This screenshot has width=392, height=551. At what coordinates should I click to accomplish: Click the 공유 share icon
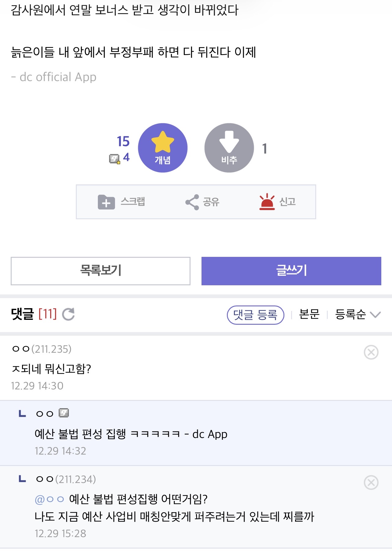tap(192, 202)
